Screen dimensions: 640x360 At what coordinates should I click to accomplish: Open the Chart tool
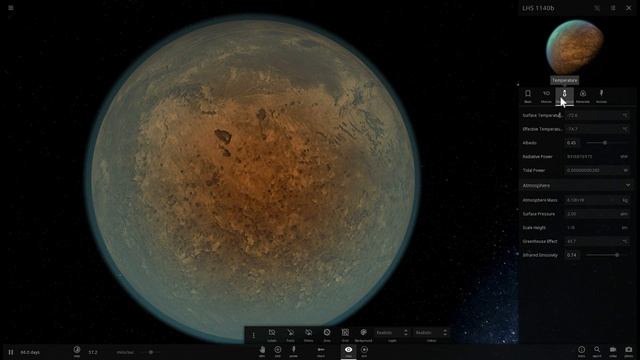[x=321, y=351]
